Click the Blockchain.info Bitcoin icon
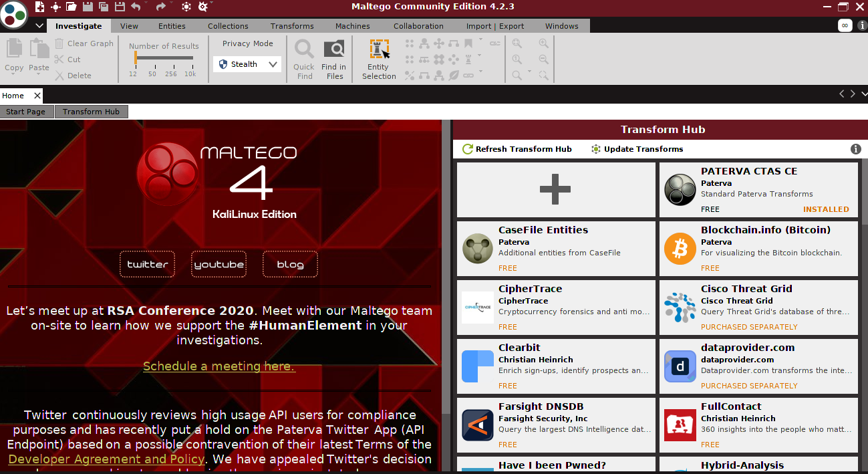 tap(680, 249)
